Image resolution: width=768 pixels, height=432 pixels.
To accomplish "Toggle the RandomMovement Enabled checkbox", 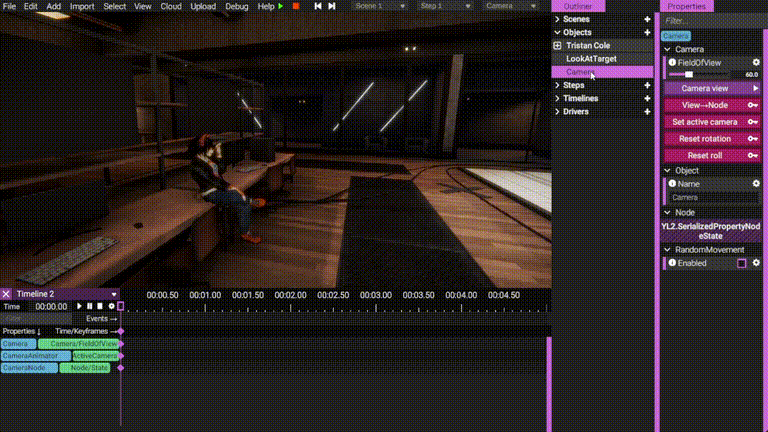I will click(741, 263).
